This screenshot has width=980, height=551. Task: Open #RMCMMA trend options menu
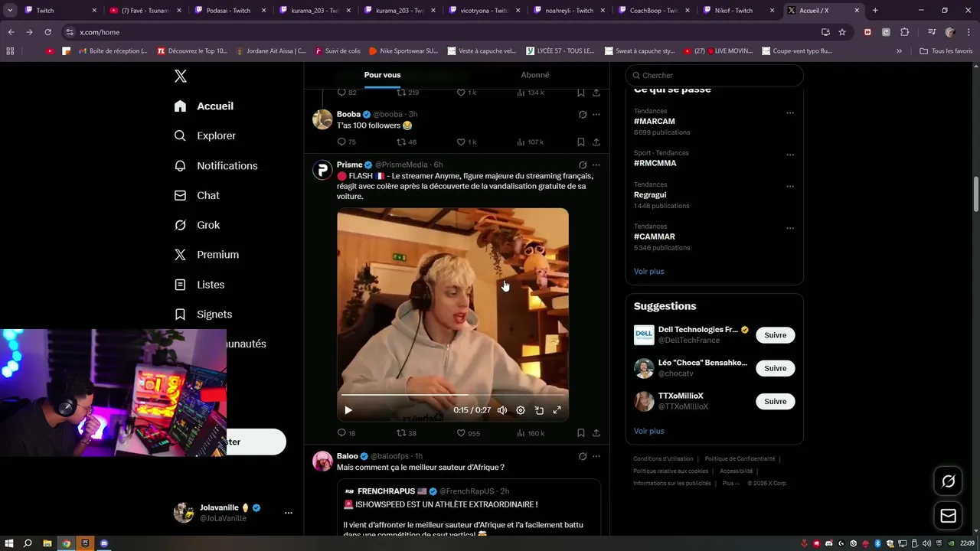point(790,154)
